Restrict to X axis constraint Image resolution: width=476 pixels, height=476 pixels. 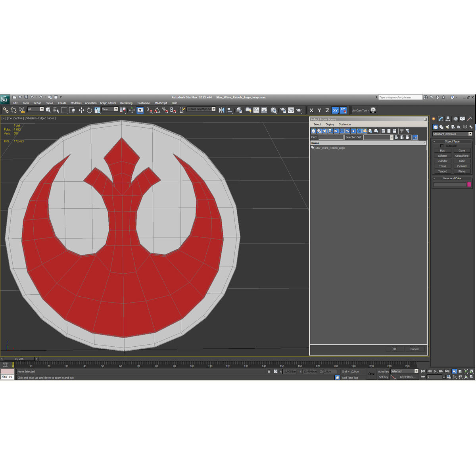[311, 110]
